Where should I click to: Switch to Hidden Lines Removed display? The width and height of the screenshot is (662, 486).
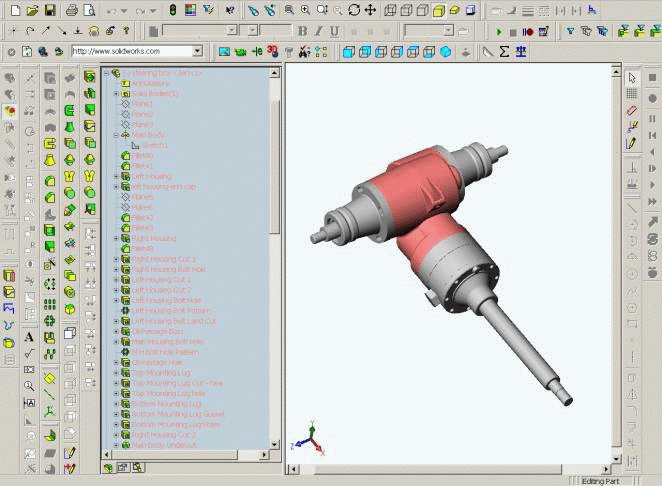[x=422, y=10]
